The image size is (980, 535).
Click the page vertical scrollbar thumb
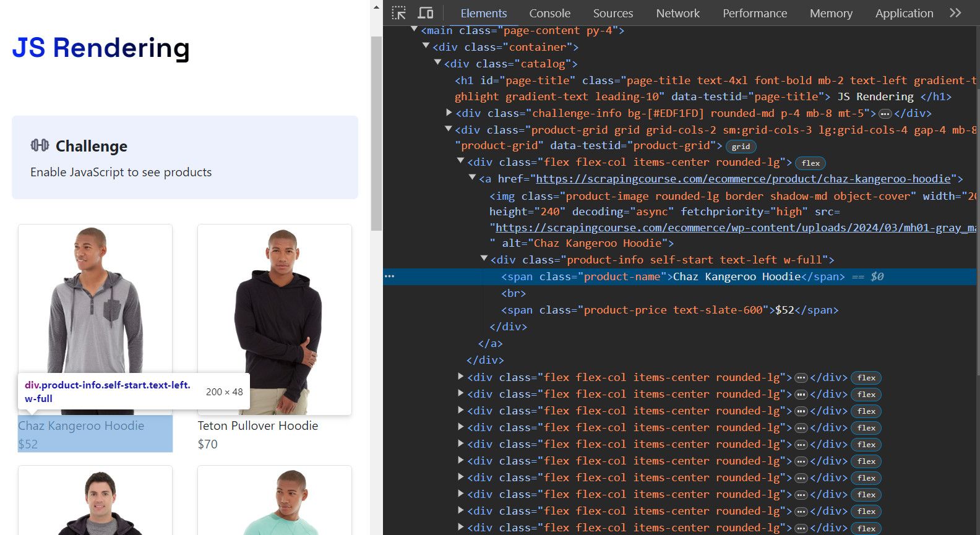pyautogui.click(x=376, y=133)
